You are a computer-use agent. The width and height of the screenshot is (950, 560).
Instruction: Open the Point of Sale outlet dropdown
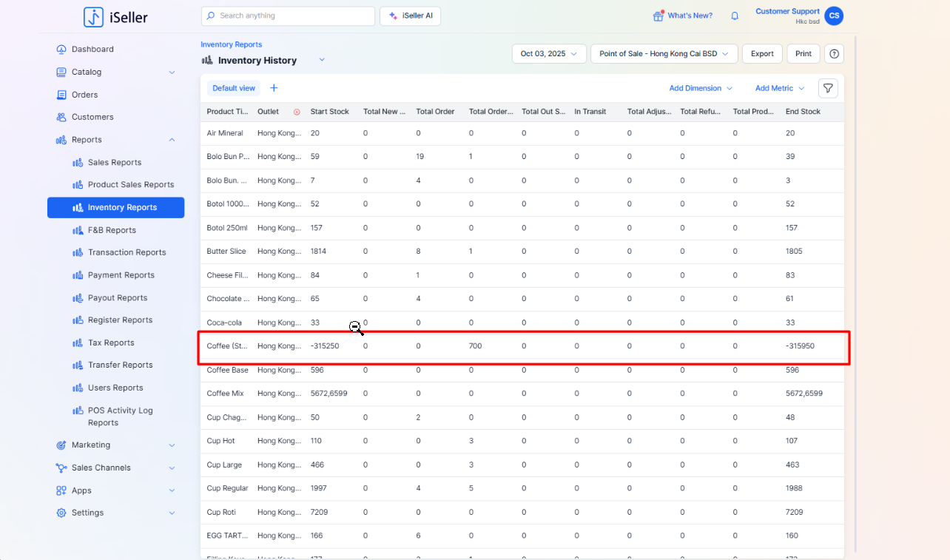click(x=664, y=54)
